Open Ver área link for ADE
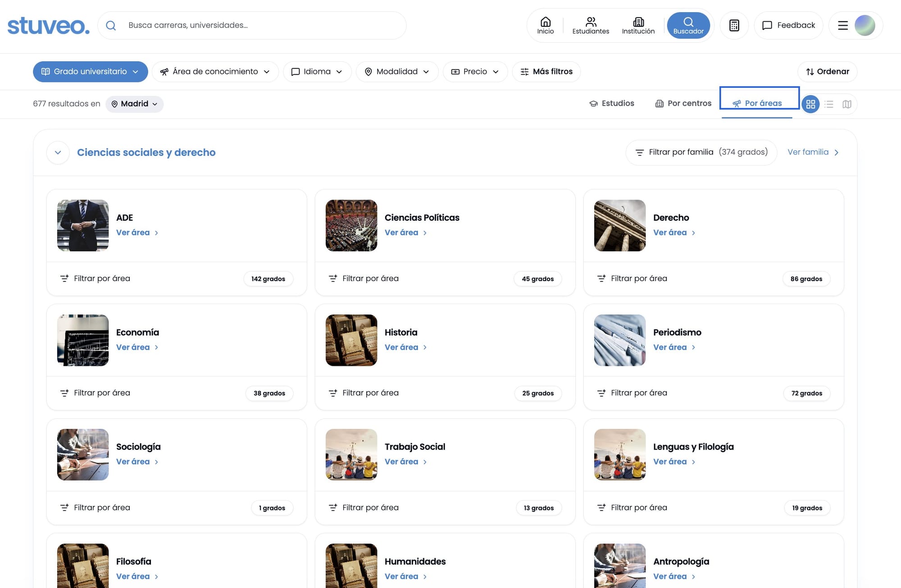 coord(137,232)
